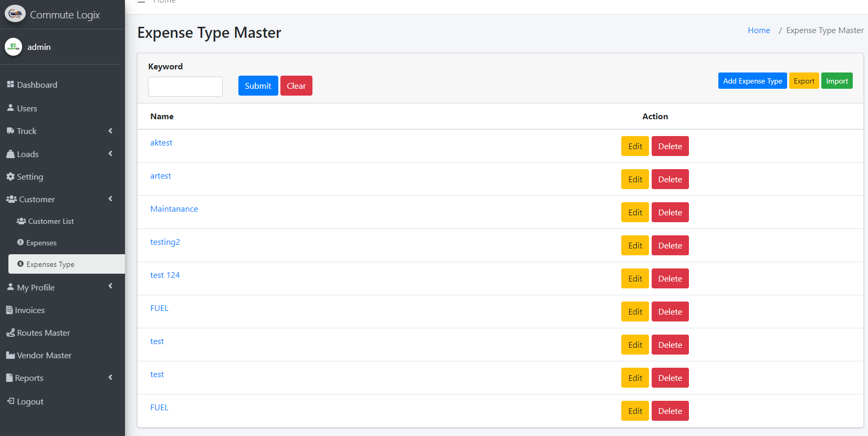Expand the Truck submenu chevron
The image size is (868, 436).
(110, 131)
